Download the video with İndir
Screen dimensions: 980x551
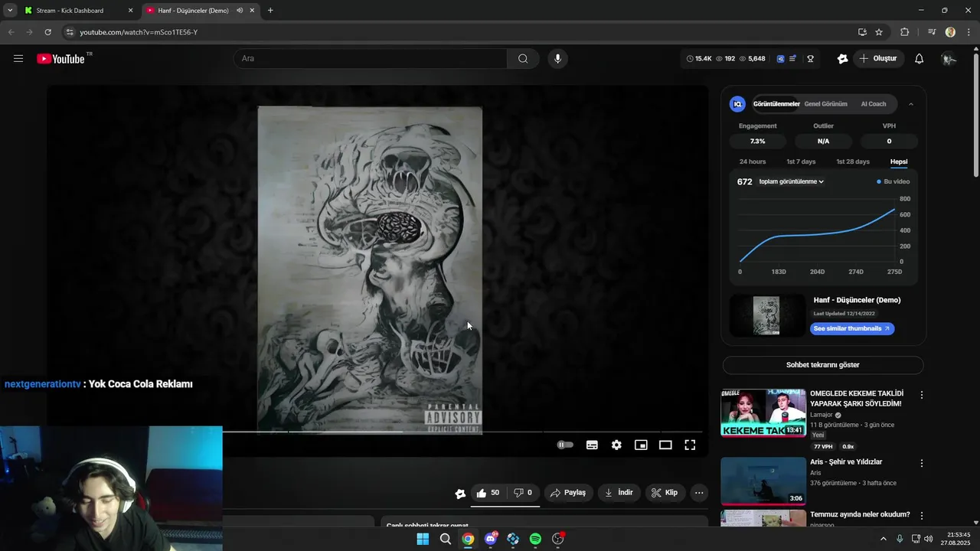[x=619, y=493]
